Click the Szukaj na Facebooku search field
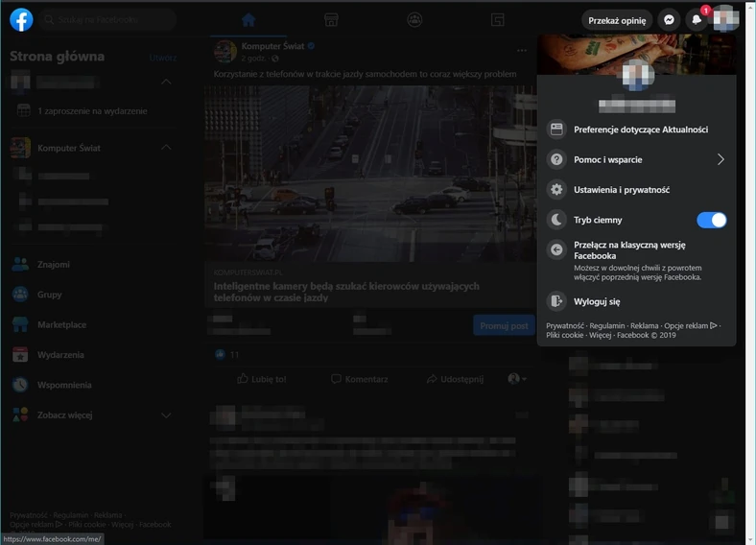This screenshot has height=545, width=756. [x=107, y=20]
